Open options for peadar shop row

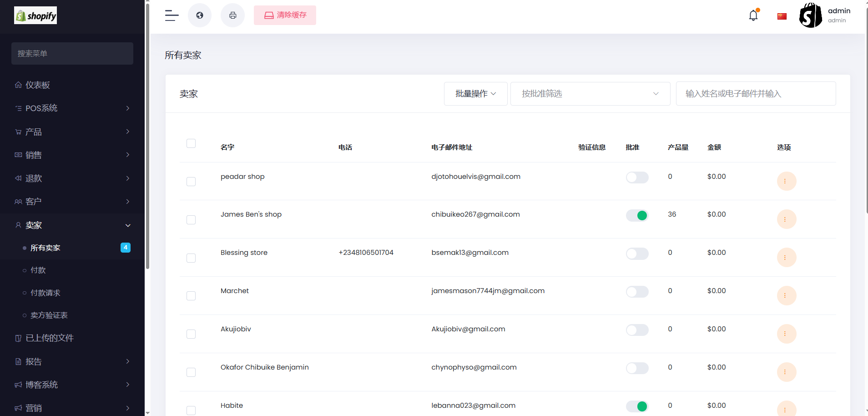pos(786,181)
